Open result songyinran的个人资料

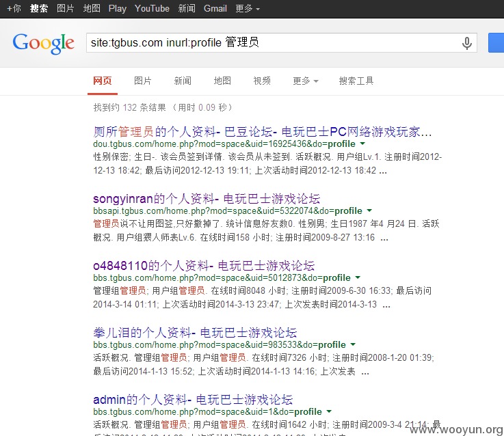(x=207, y=199)
